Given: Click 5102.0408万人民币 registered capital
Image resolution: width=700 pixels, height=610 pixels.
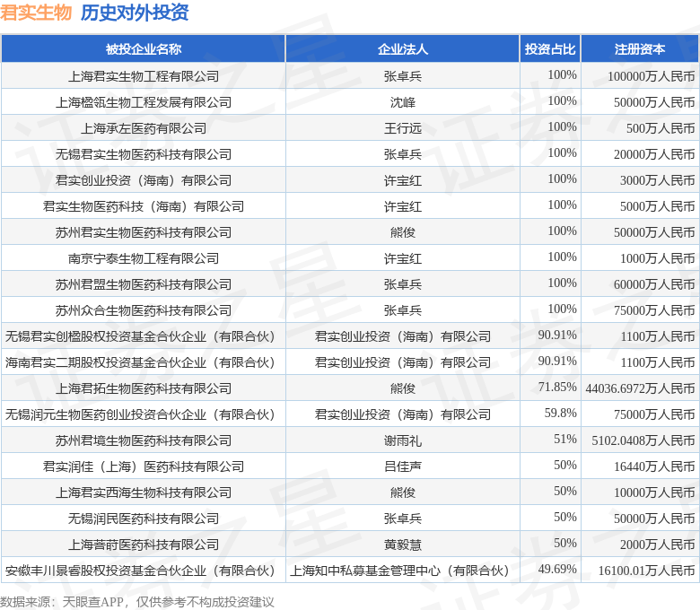Looking at the screenshot, I should [x=643, y=440].
